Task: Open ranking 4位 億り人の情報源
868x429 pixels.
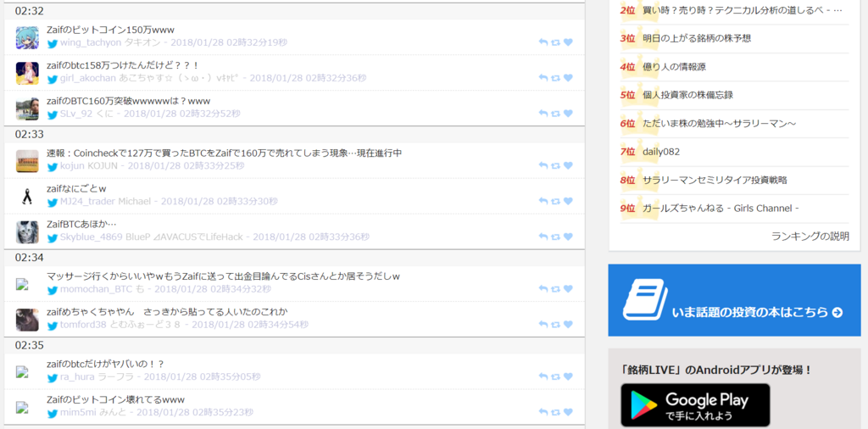Action: pos(674,67)
